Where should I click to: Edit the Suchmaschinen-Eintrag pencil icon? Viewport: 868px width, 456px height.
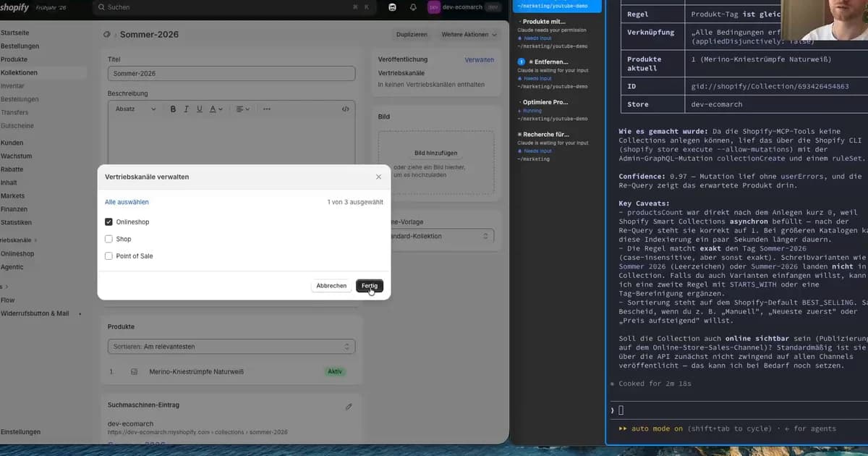pos(349,407)
